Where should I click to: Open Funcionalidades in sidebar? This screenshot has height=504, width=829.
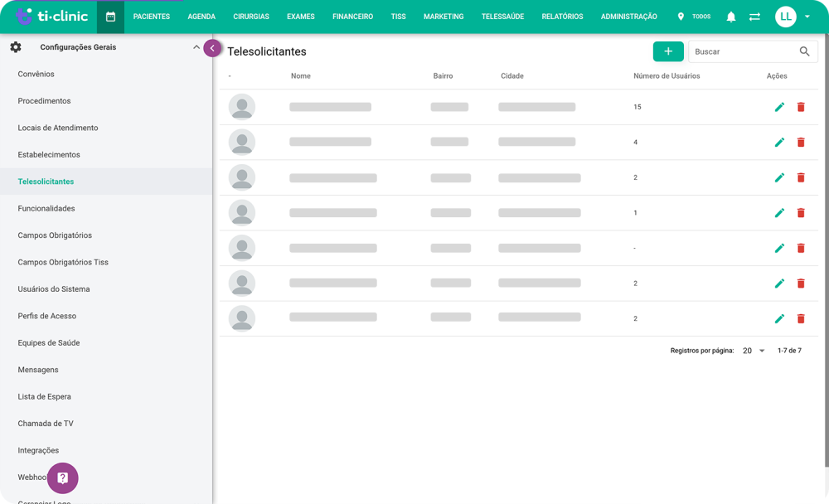pyautogui.click(x=46, y=208)
